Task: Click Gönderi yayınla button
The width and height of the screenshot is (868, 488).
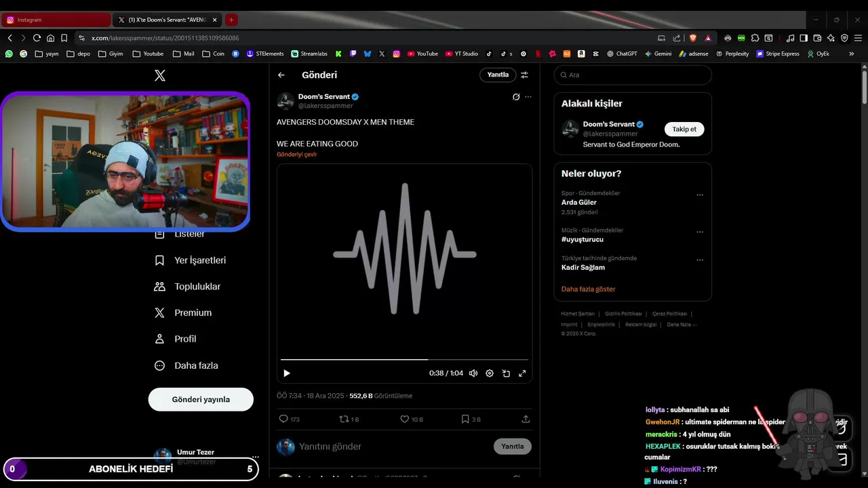Action: (201, 399)
